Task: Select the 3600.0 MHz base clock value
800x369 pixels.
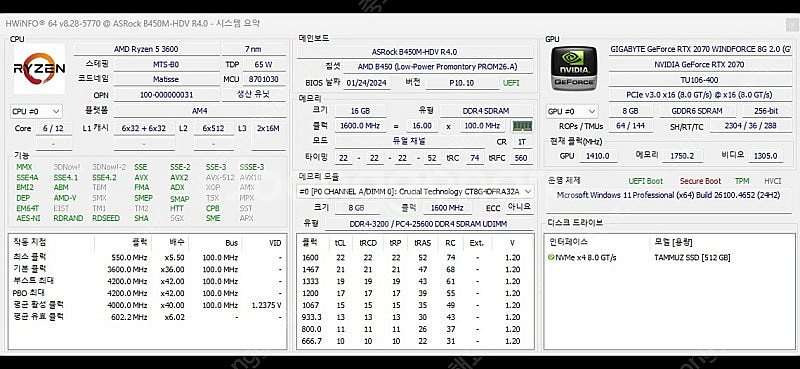Action: [130, 269]
